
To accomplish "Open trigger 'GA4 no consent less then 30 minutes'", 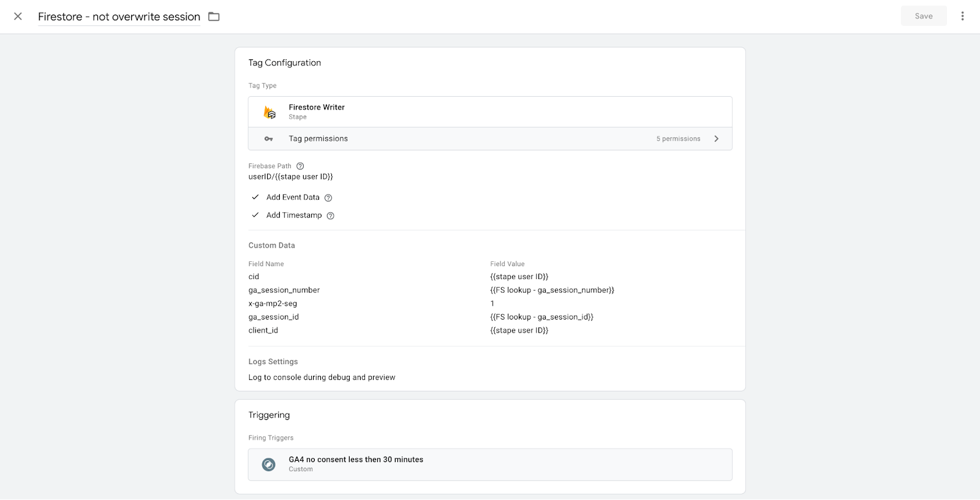I will [x=490, y=465].
